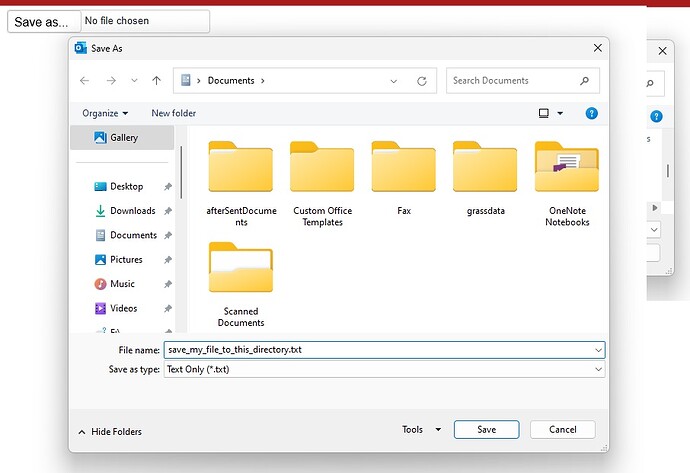The height and width of the screenshot is (473, 690).
Task: Open Videos in the sidebar
Action: coord(124,308)
